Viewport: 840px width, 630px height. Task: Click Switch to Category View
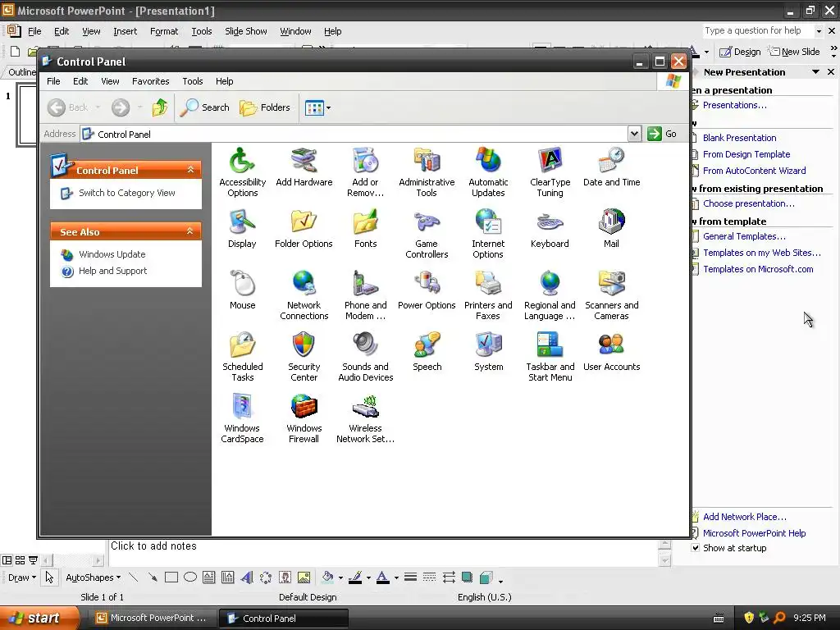127,193
